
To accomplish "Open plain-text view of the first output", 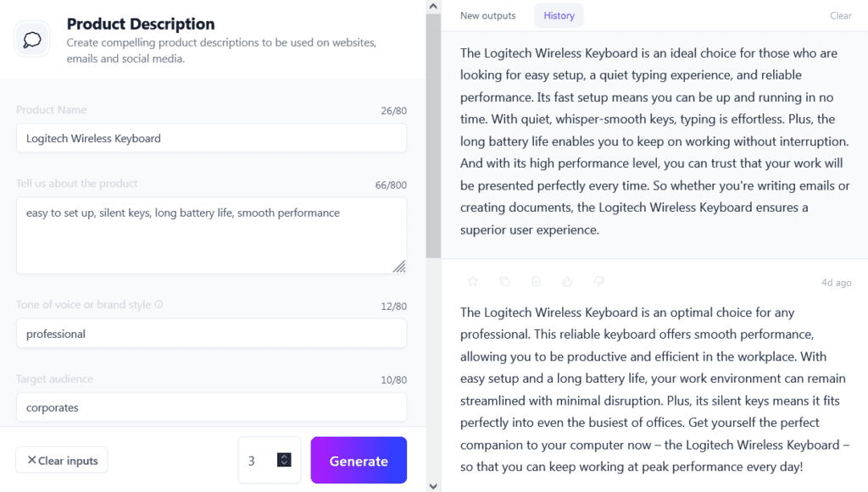I will (536, 281).
